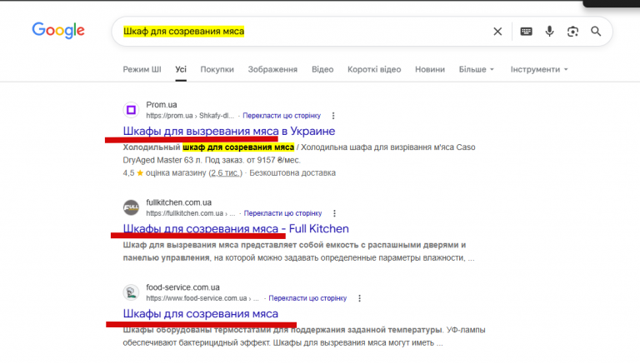The height and width of the screenshot is (364, 640).
Task: Open the Покупки tab
Action: pos(217,69)
